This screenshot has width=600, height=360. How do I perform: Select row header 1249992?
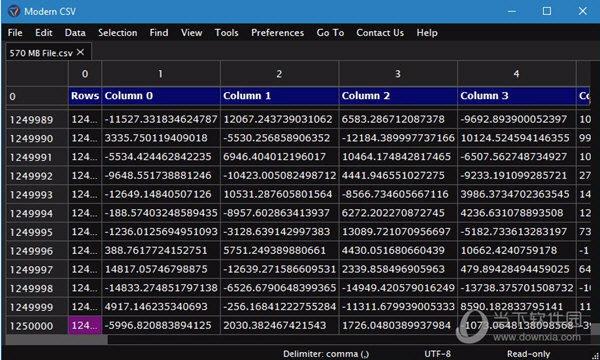coord(37,176)
